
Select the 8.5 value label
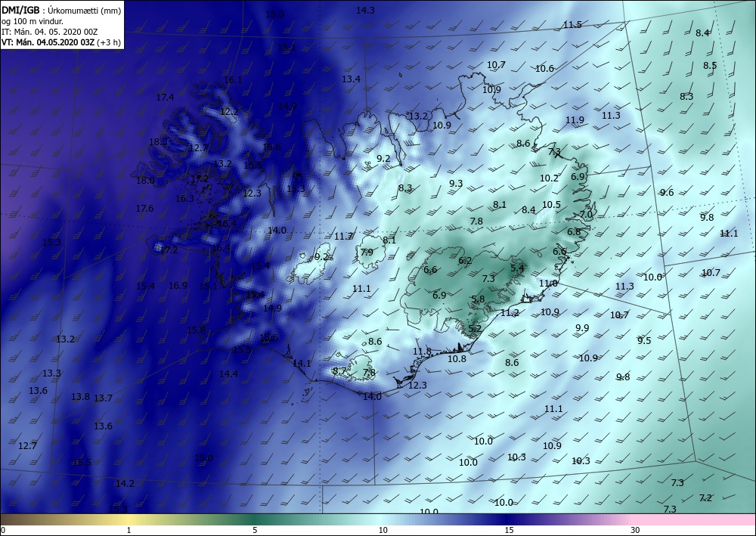coord(710,65)
